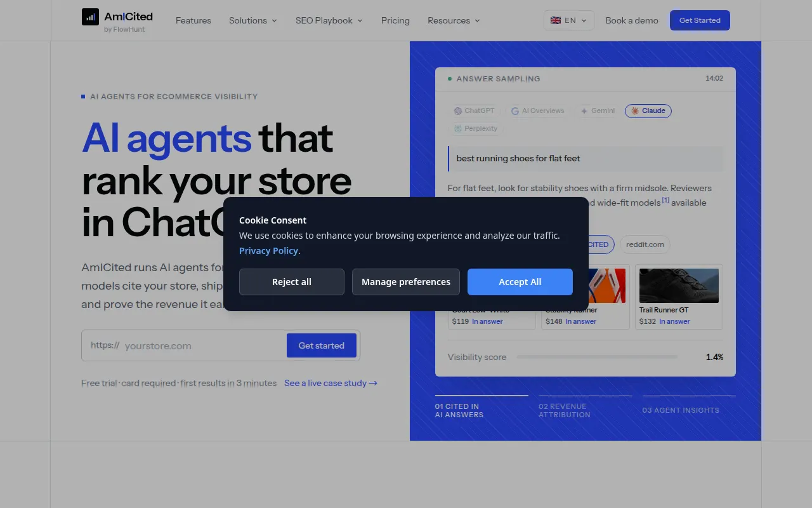This screenshot has width=812, height=508.
Task: Go to the Features page
Action: point(193,20)
